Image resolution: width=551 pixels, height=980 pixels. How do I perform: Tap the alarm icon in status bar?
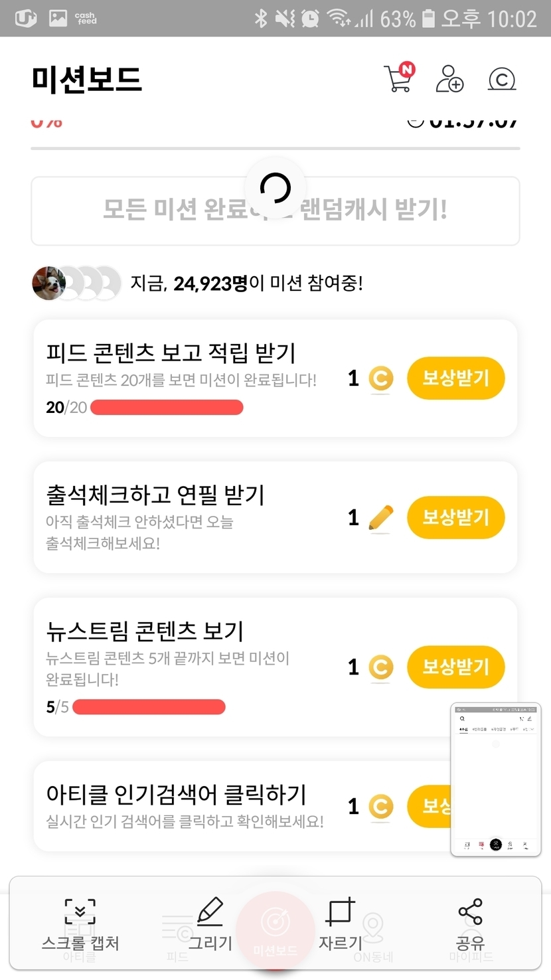coord(310,19)
